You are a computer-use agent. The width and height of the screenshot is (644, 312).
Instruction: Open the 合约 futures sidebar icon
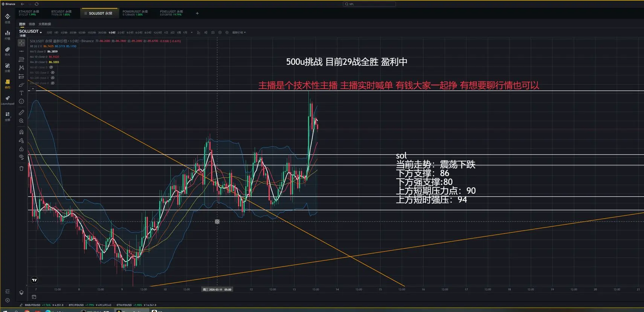[8, 84]
